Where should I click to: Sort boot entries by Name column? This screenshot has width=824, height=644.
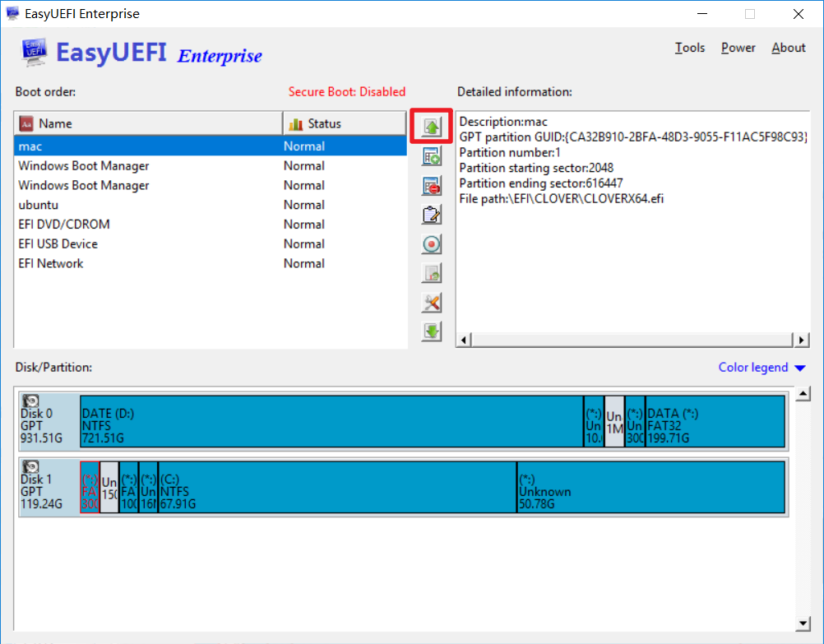tap(149, 123)
